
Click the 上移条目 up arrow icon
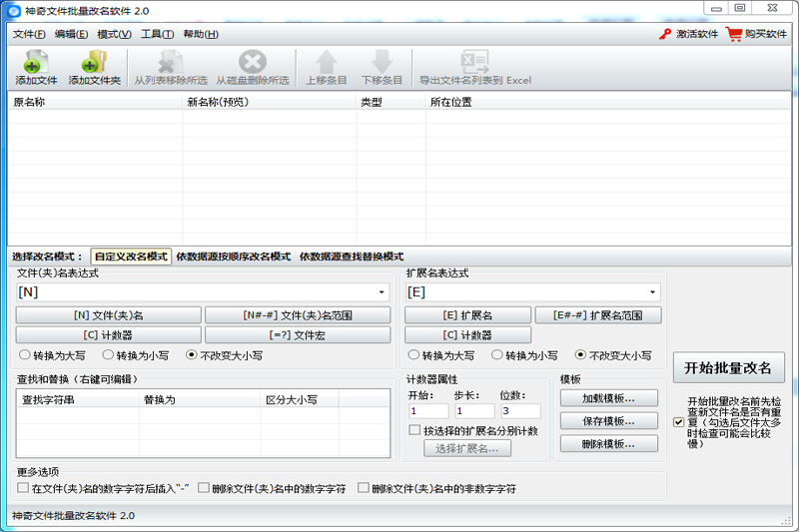pos(327,63)
